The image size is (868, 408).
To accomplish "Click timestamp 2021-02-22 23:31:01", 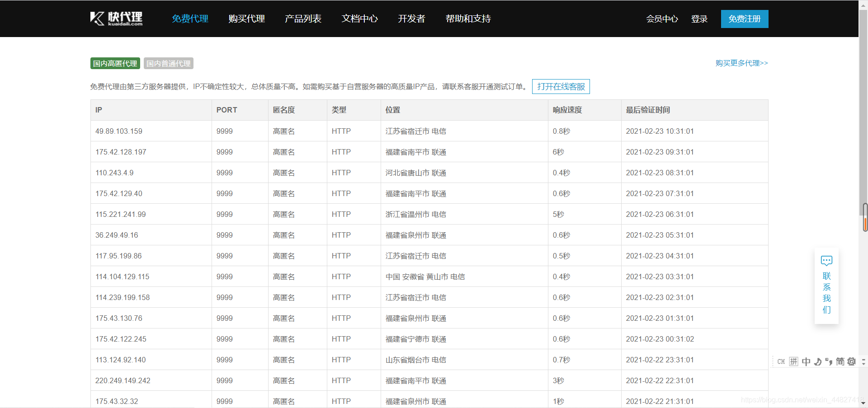I will coord(660,360).
